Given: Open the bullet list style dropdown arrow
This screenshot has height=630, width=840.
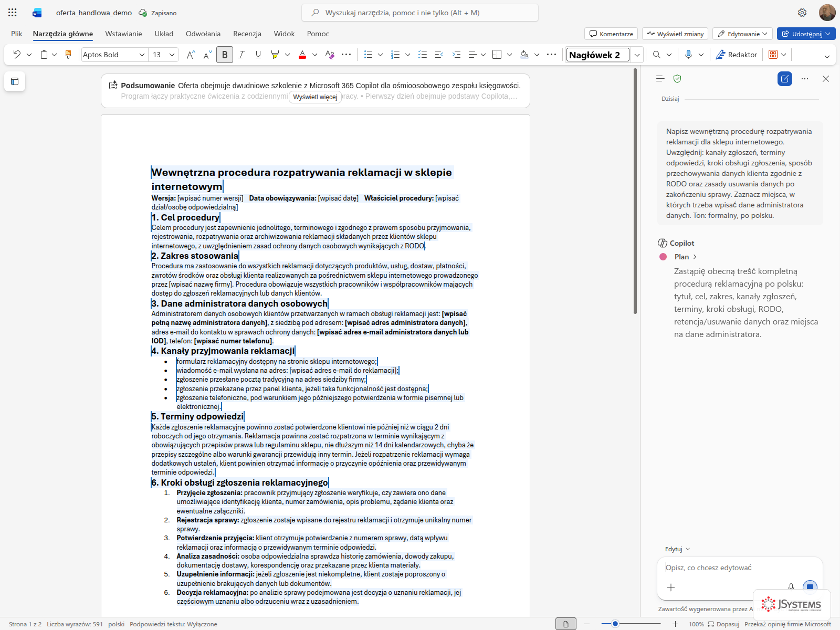Looking at the screenshot, I should [380, 55].
